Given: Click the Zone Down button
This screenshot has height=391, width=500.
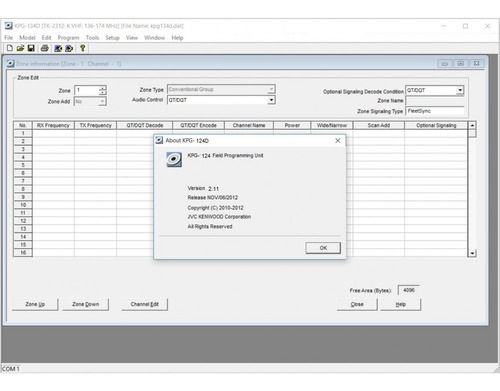Looking at the screenshot, I should (85, 304).
